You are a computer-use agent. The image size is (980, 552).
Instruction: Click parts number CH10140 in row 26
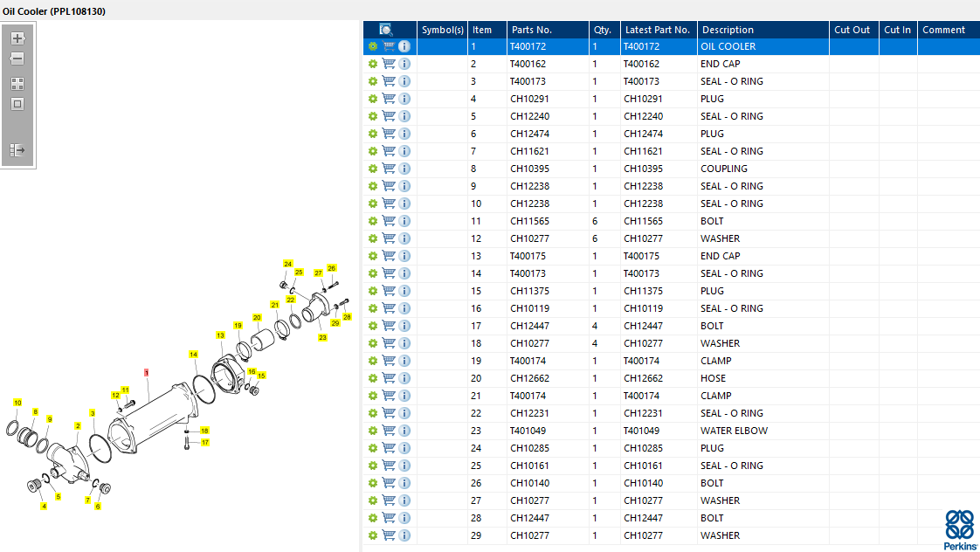click(529, 483)
